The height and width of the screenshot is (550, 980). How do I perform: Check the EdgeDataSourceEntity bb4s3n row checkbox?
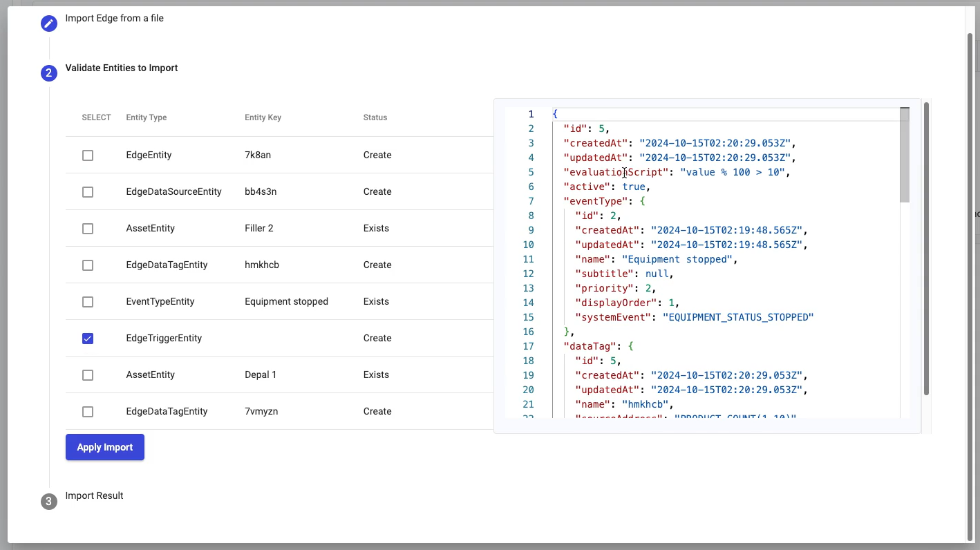click(88, 192)
